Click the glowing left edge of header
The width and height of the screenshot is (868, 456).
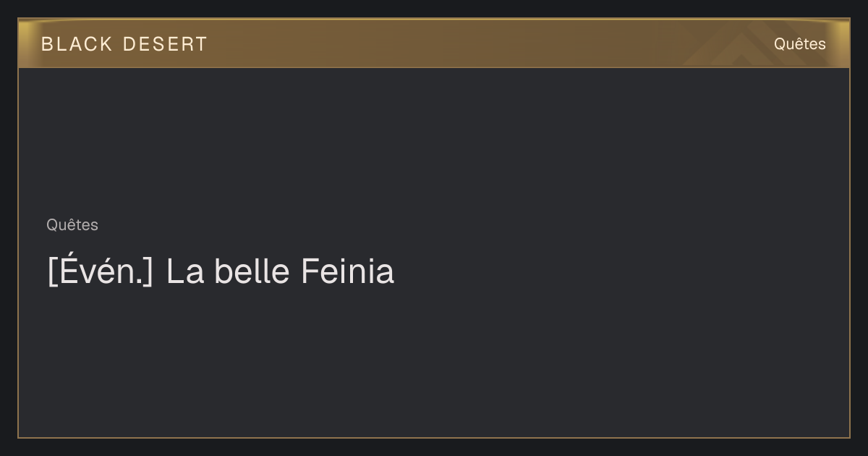click(26, 43)
